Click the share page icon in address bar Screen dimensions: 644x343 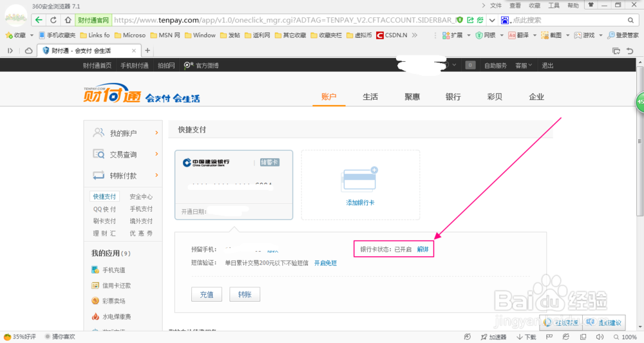tap(470, 20)
